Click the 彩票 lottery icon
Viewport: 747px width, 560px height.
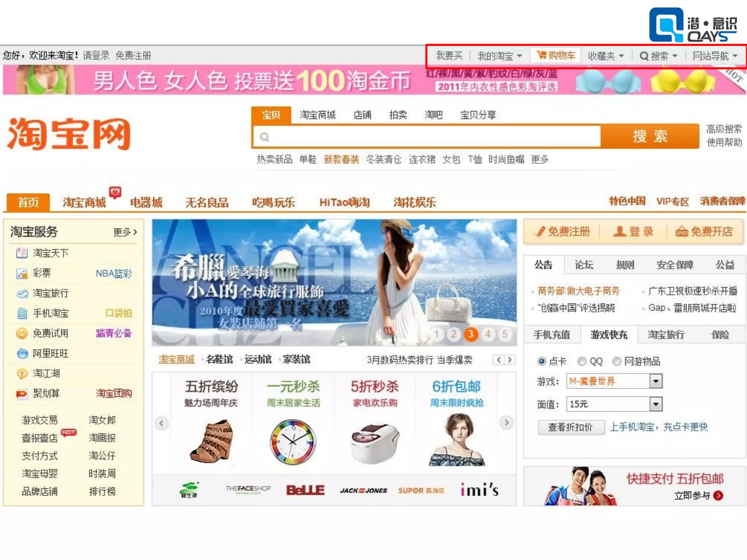(x=22, y=273)
